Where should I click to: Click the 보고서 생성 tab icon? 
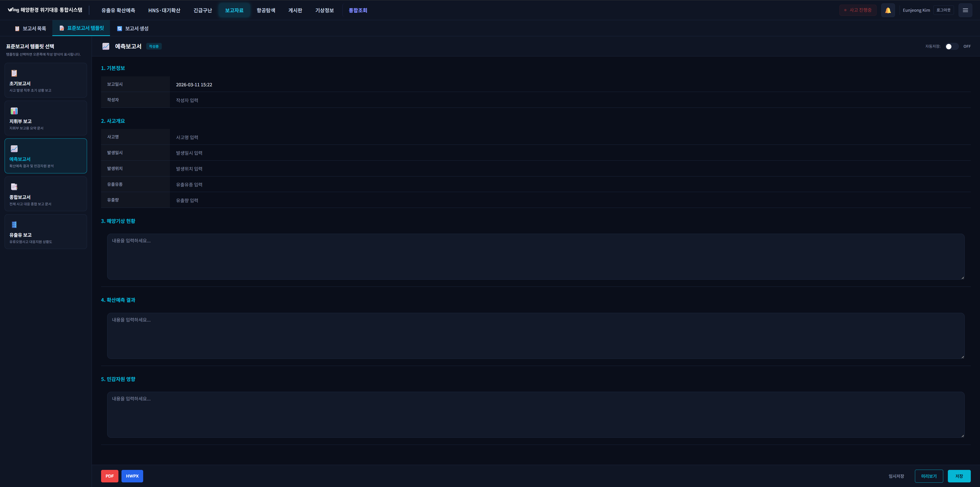(119, 29)
